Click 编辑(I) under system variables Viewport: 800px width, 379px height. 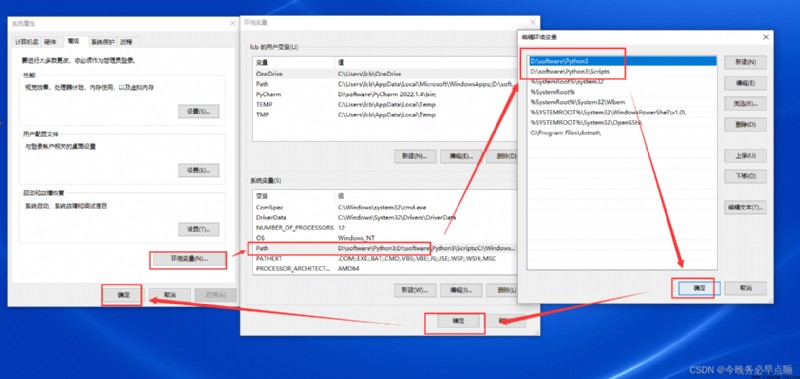pos(461,290)
